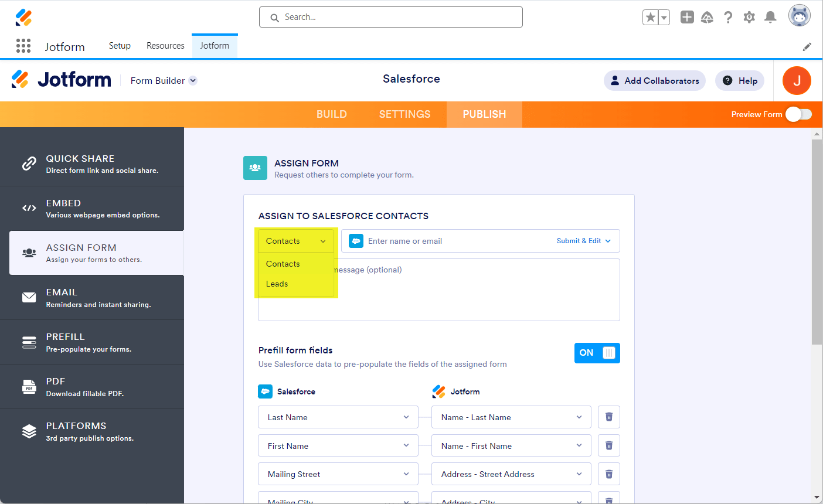Click the teal Assign Form header icon
The width and height of the screenshot is (823, 504).
[x=255, y=168]
